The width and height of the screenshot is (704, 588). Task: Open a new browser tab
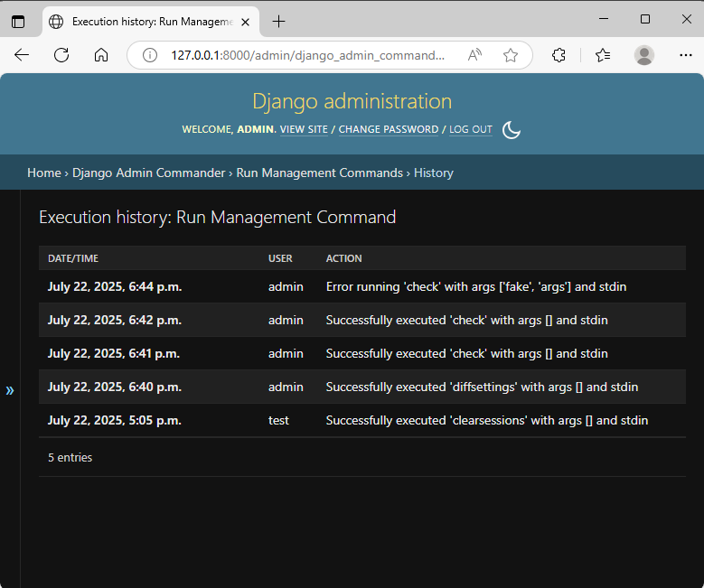(279, 22)
